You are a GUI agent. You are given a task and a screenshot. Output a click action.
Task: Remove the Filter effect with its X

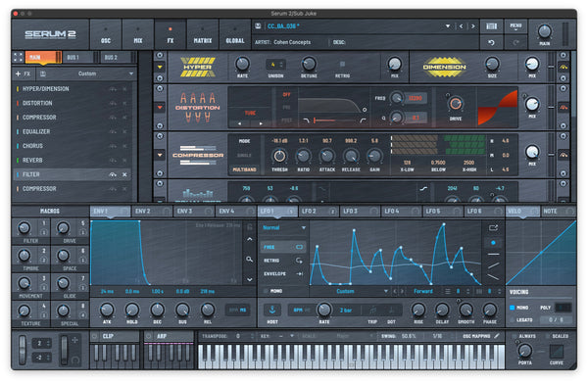coord(124,174)
